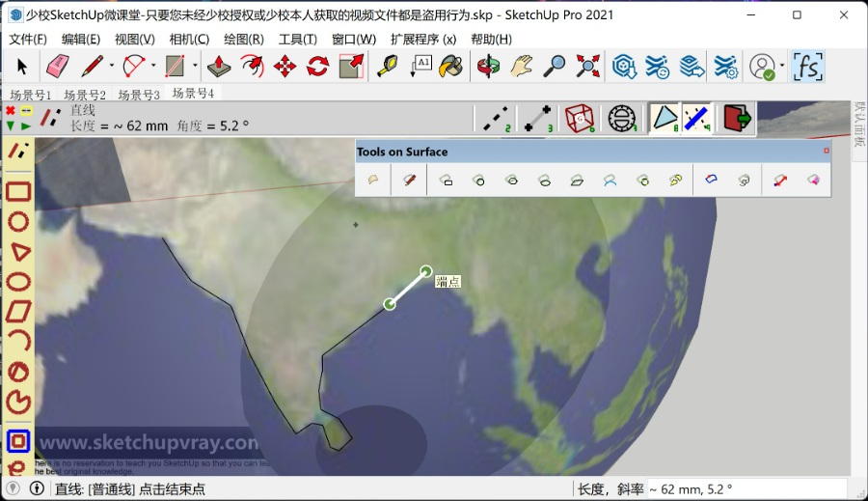The width and height of the screenshot is (868, 501).
Task: Select the red Pencil line tool
Action: pos(92,67)
